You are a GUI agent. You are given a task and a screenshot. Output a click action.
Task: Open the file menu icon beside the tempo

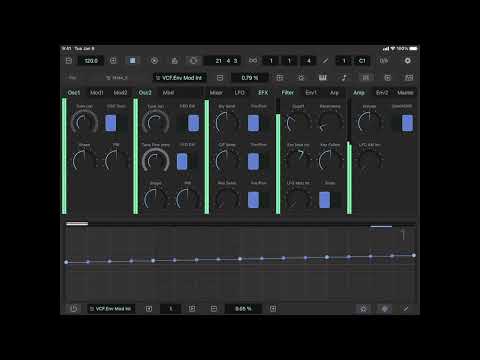pyautogui.click(x=69, y=61)
